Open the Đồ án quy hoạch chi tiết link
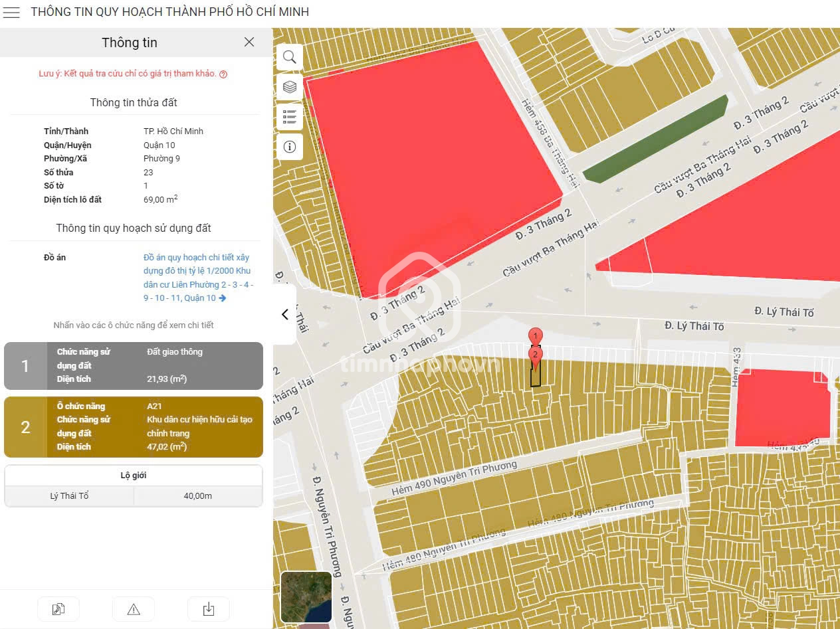Viewport: 840px width, 629px height. [x=197, y=278]
